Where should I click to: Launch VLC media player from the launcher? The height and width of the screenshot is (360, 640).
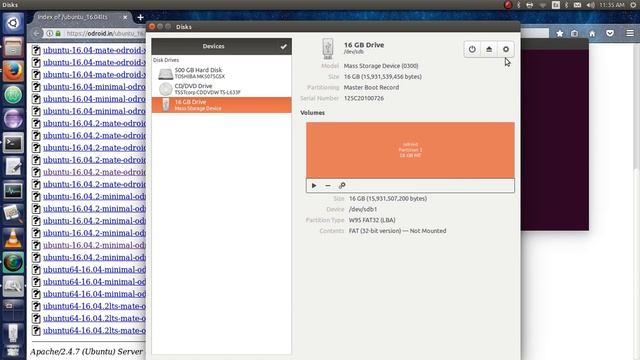pyautogui.click(x=13, y=239)
